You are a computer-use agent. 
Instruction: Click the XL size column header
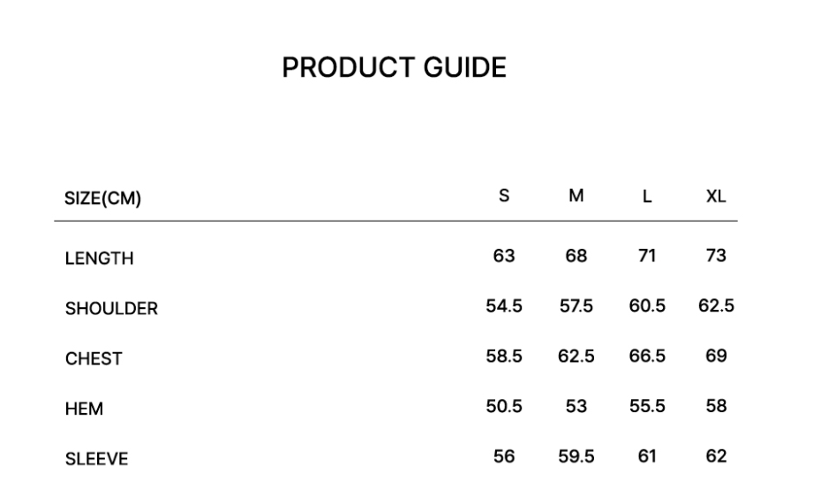pyautogui.click(x=716, y=196)
